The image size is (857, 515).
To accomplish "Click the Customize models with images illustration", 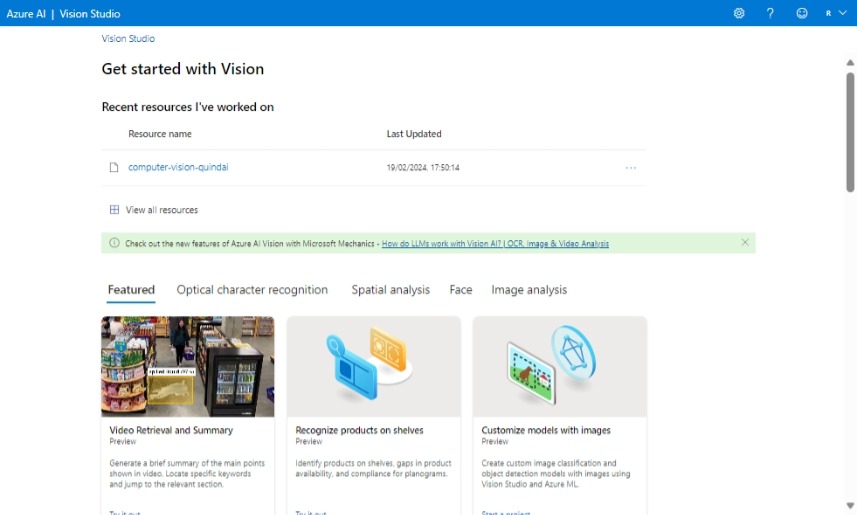I will (560, 366).
